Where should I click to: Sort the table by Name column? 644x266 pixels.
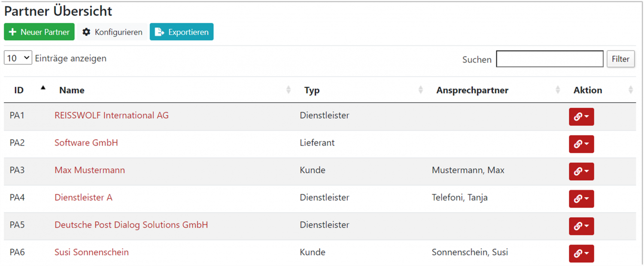(x=71, y=90)
